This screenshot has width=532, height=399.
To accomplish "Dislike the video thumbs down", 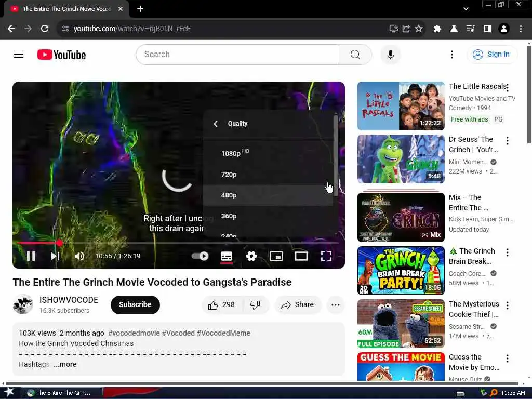I will click(255, 304).
